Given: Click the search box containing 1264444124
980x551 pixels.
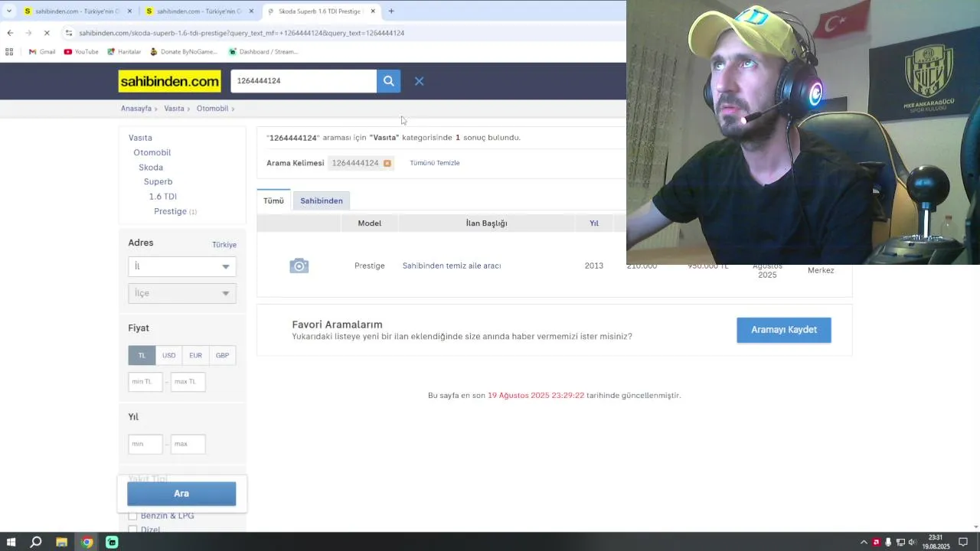Looking at the screenshot, I should (x=303, y=81).
